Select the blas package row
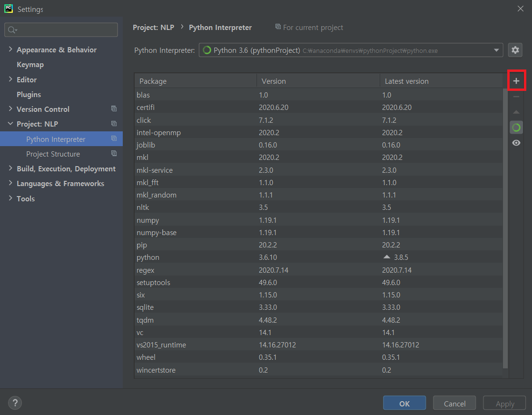 pos(319,95)
